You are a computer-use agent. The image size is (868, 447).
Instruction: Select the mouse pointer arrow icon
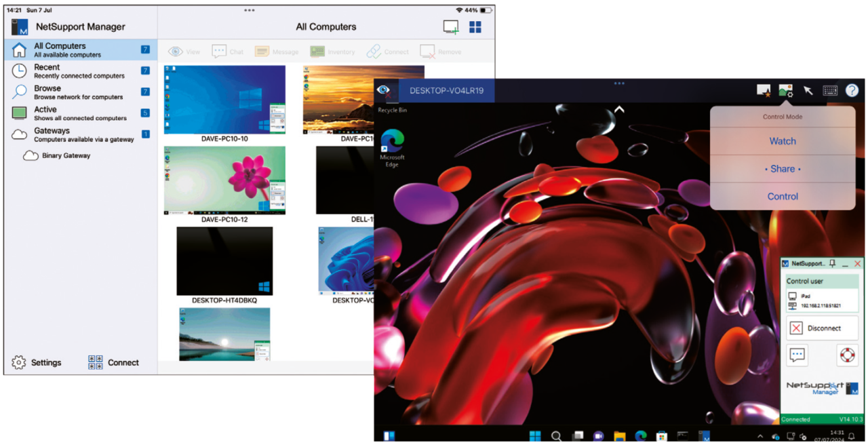click(808, 91)
